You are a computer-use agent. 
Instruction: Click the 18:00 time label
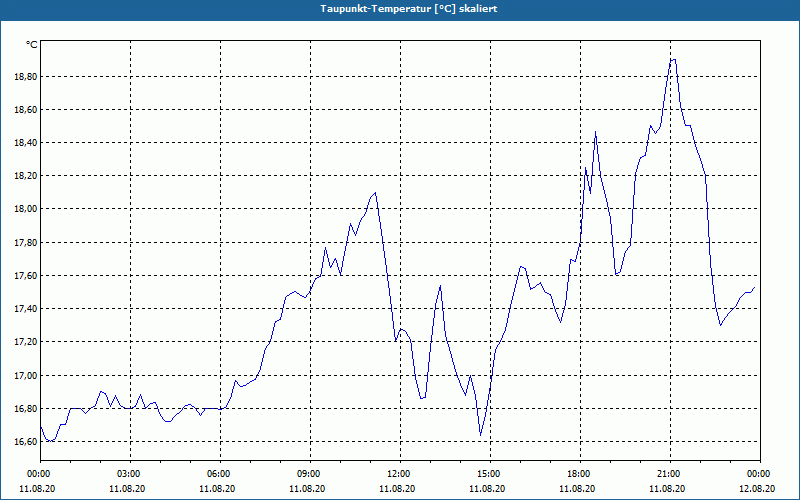point(578,474)
